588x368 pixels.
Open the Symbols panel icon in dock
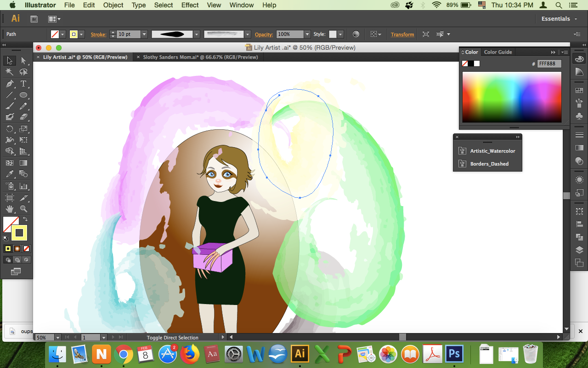[579, 116]
